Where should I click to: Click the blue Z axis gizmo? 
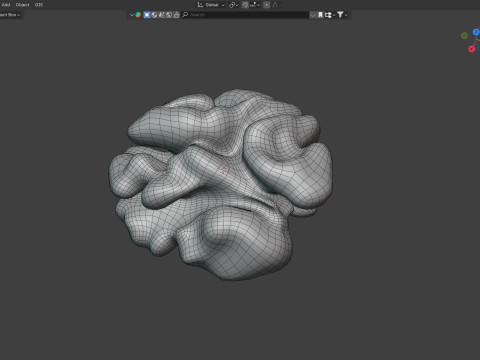click(x=476, y=32)
